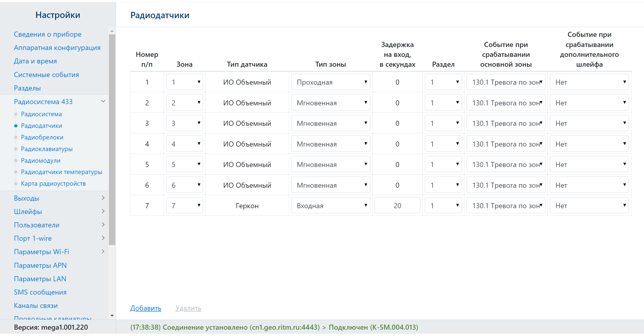The width and height of the screenshot is (644, 336).
Task: Open main zone event dropdown in row 2
Action: [506, 103]
